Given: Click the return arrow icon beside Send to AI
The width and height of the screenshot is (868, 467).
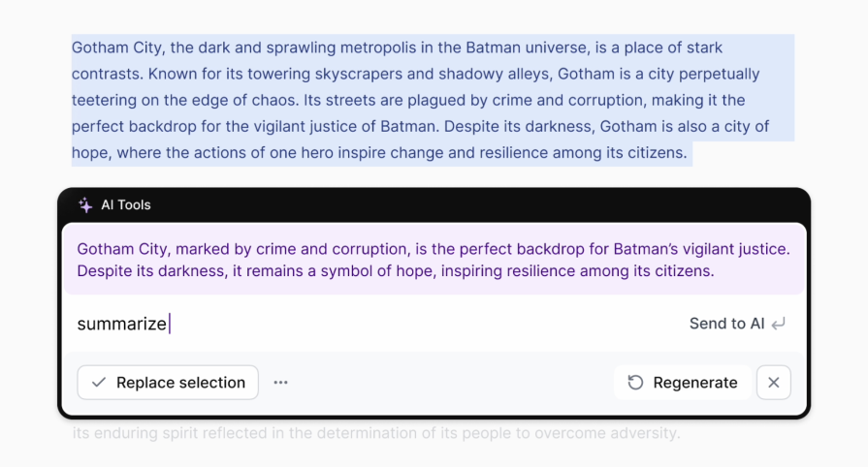Looking at the screenshot, I should click(x=779, y=324).
